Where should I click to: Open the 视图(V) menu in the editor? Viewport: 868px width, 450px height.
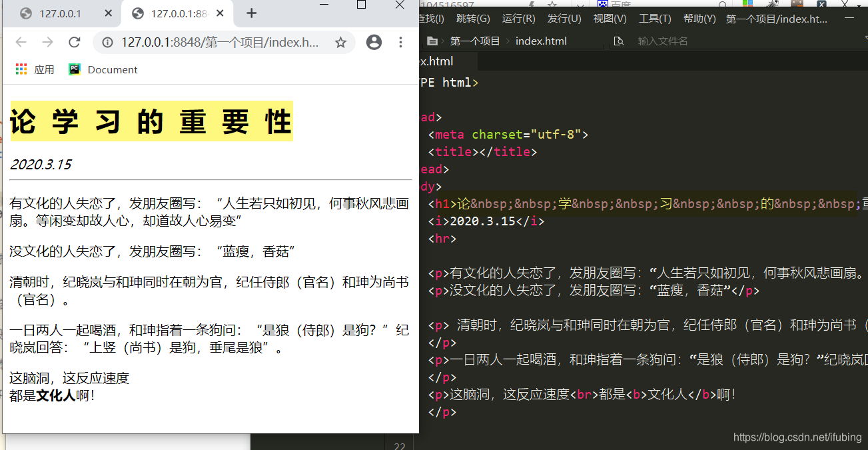pos(610,19)
